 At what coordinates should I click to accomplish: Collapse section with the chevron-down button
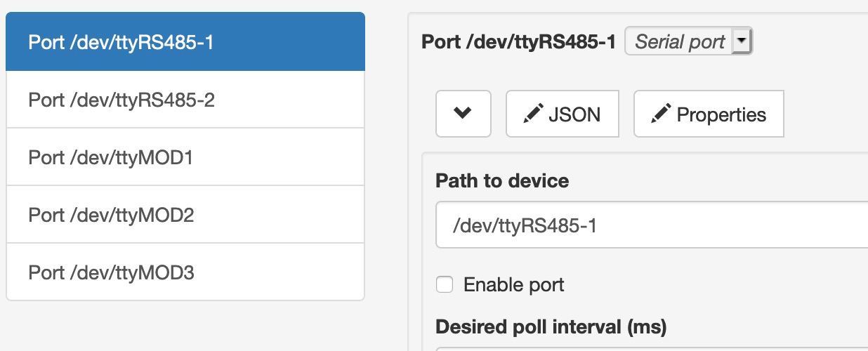463,114
